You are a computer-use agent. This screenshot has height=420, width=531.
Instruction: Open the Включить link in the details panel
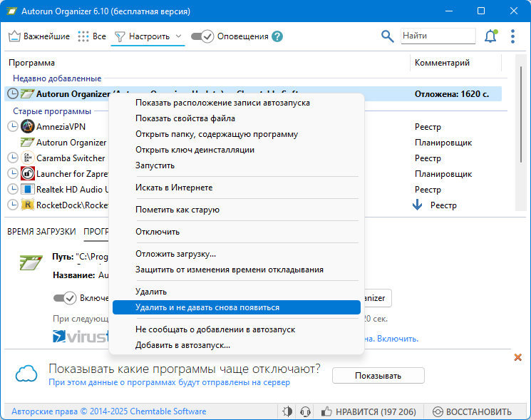click(398, 339)
